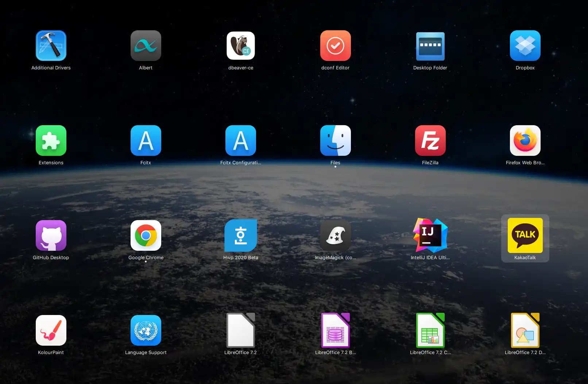The image size is (588, 384).
Task: Launch the Hwp 2020 Beta icon
Action: 241,235
